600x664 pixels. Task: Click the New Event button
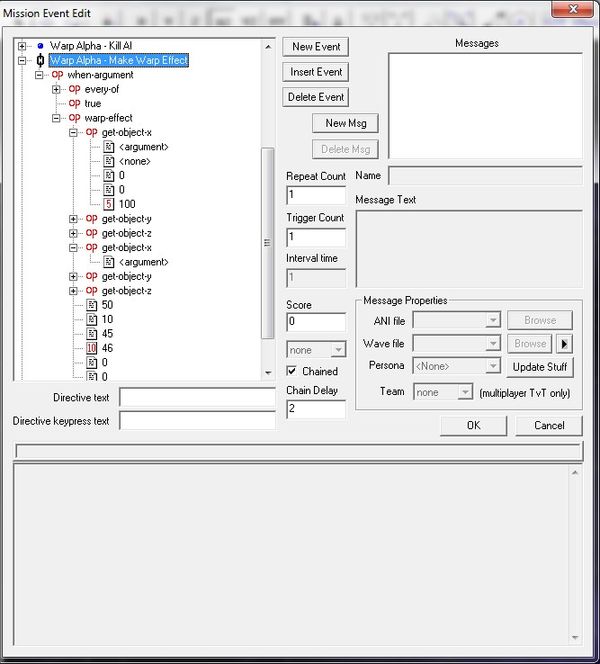click(x=316, y=47)
